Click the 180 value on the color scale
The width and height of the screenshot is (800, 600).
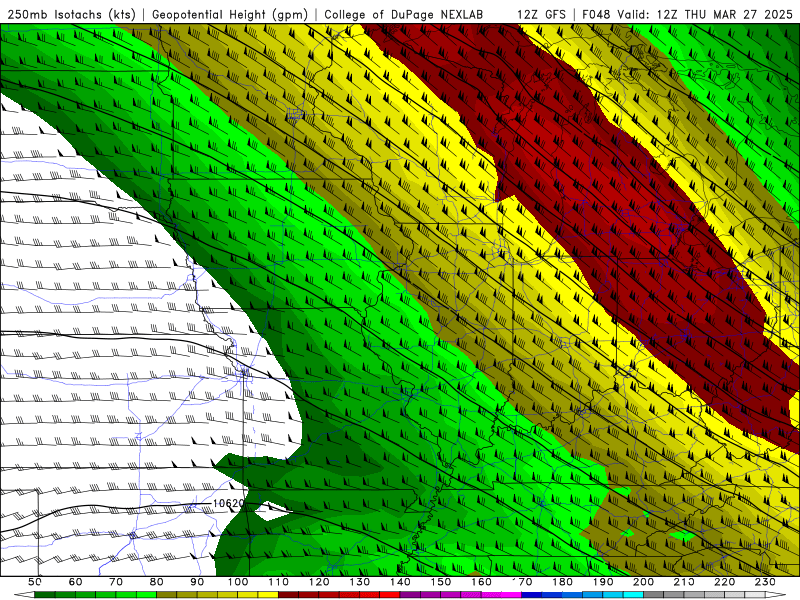563,582
